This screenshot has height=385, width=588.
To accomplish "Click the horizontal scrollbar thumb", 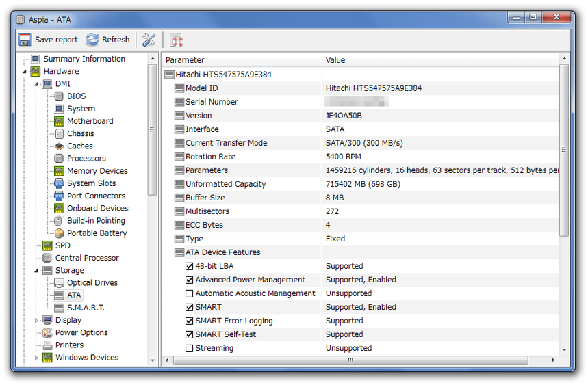I will click(350, 360).
